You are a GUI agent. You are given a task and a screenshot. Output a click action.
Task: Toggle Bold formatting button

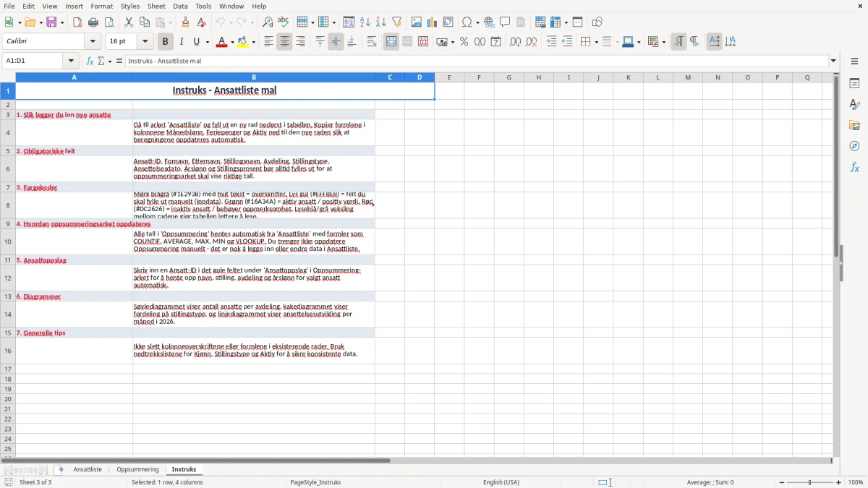click(x=166, y=42)
